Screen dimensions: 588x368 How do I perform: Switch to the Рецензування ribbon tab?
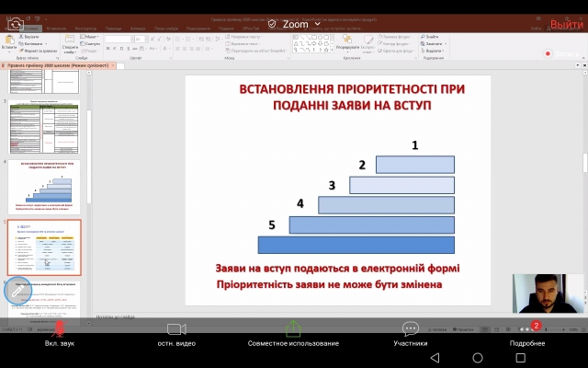198,29
